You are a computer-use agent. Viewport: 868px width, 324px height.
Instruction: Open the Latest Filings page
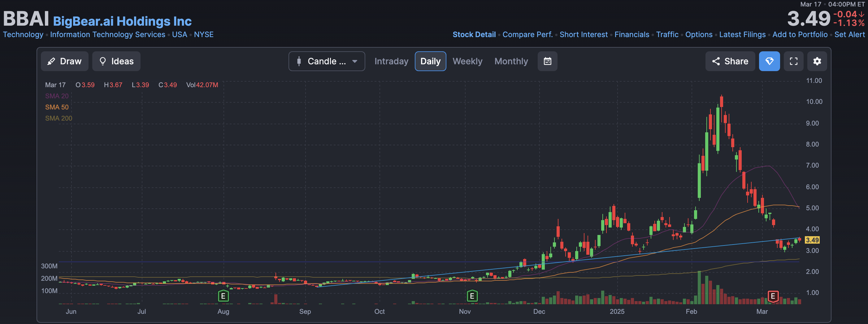[x=742, y=35]
